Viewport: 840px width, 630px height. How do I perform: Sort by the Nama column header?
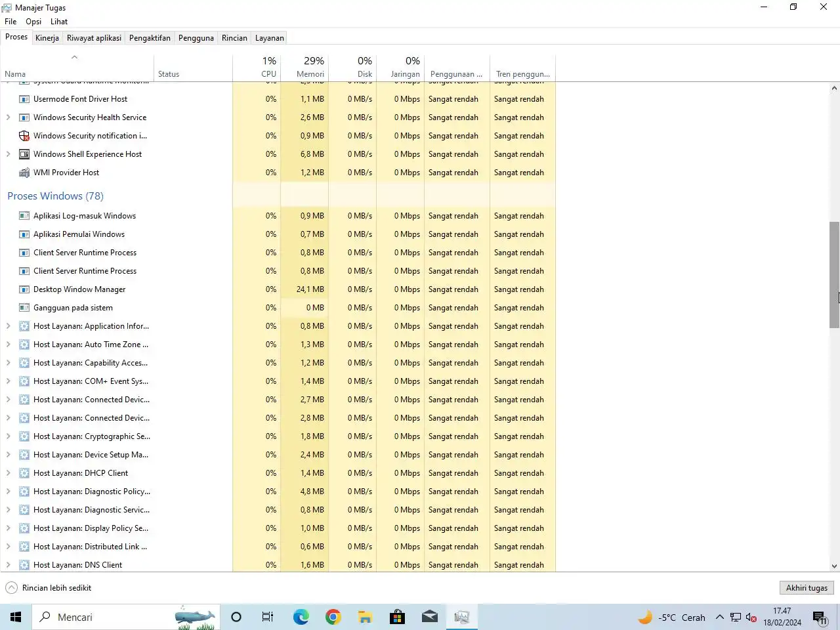(77, 67)
